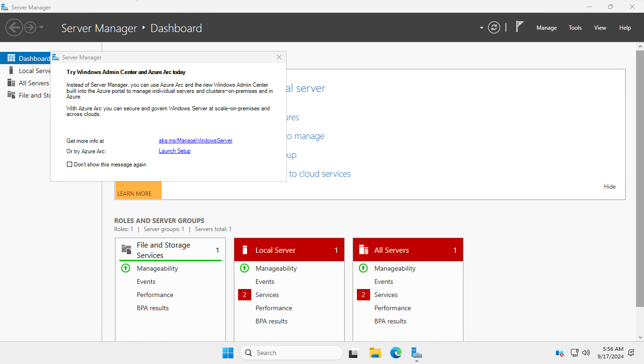The width and height of the screenshot is (644, 364).
Task: Click Server Manager taskbar icon
Action: pyautogui.click(x=416, y=353)
